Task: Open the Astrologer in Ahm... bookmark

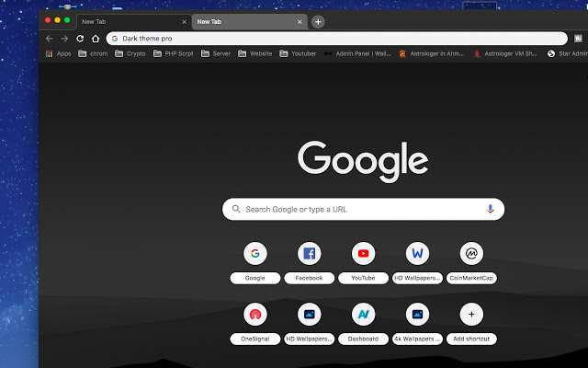Action: [432, 53]
